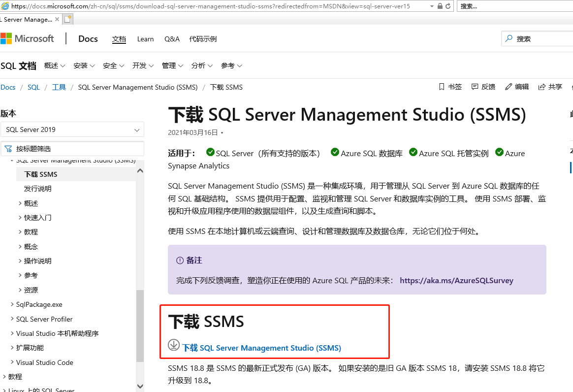Click the Docs breadcrumb link

pos(8,87)
